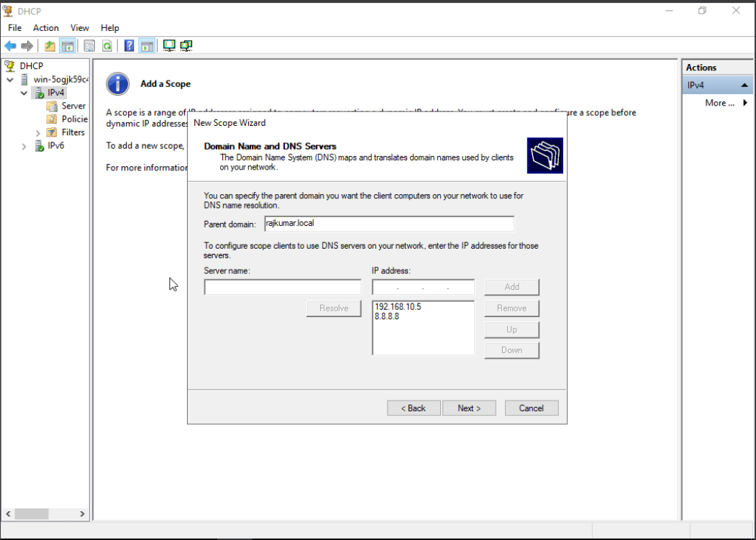Click the Add button beside IP address
The image size is (756, 540).
[x=511, y=287]
